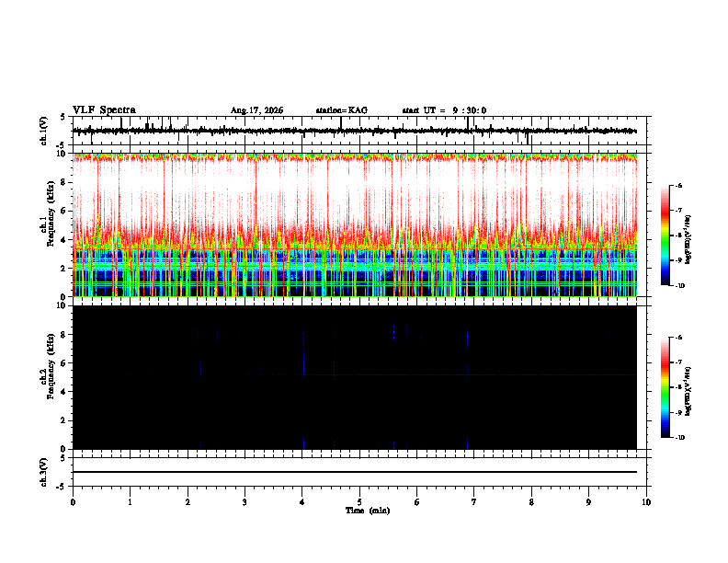Click the "-6" label on upper color bar
This screenshot has height=563, width=728.
[677, 185]
